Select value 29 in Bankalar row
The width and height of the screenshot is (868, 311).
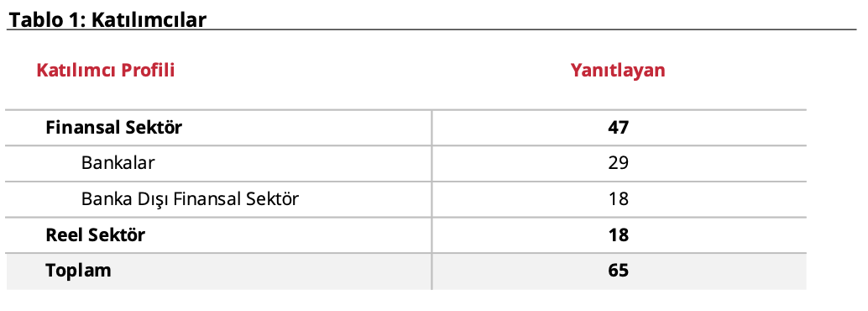click(x=618, y=163)
